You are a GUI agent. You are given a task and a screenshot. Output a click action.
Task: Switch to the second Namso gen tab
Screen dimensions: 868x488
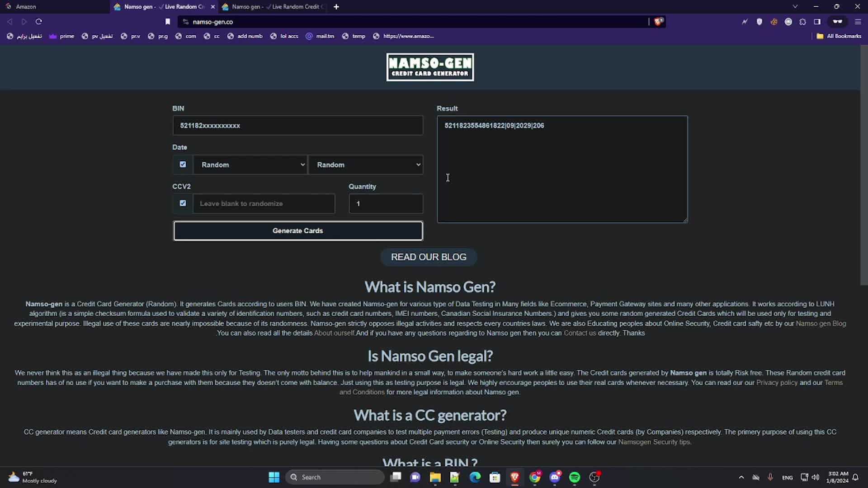click(271, 7)
